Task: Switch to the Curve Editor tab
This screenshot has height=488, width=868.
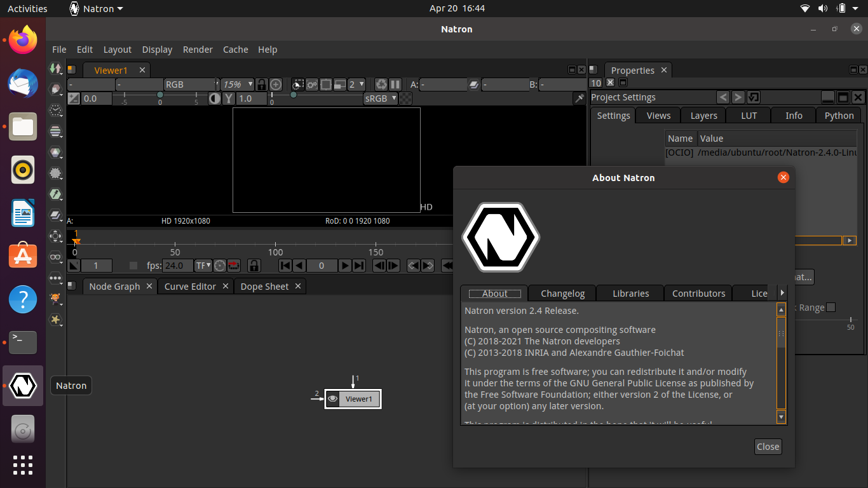Action: [x=190, y=287]
